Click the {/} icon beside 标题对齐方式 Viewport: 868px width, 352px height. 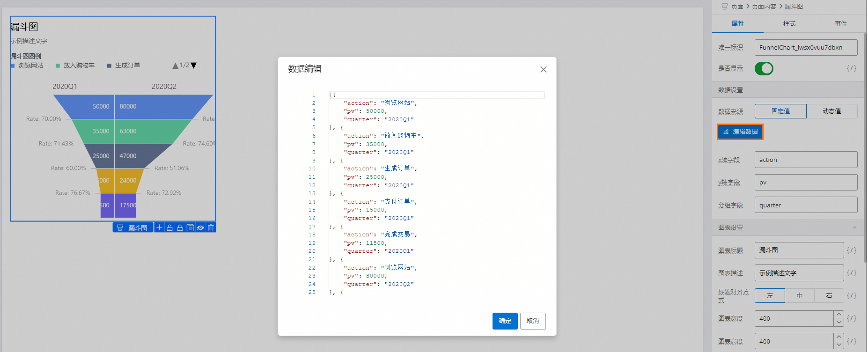851,296
